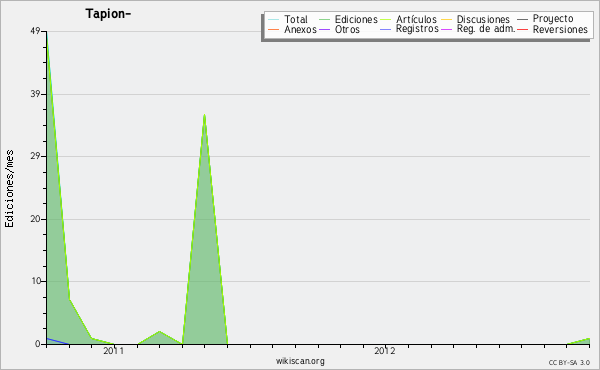The height and width of the screenshot is (370, 600).
Task: Click the 0 y-axis value
Action: (x=38, y=344)
